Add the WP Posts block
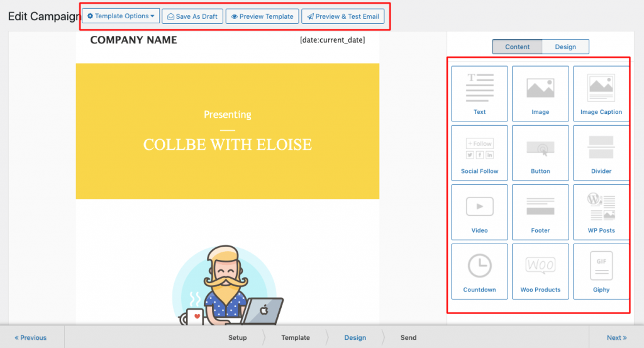The height and width of the screenshot is (348, 644). click(x=601, y=212)
